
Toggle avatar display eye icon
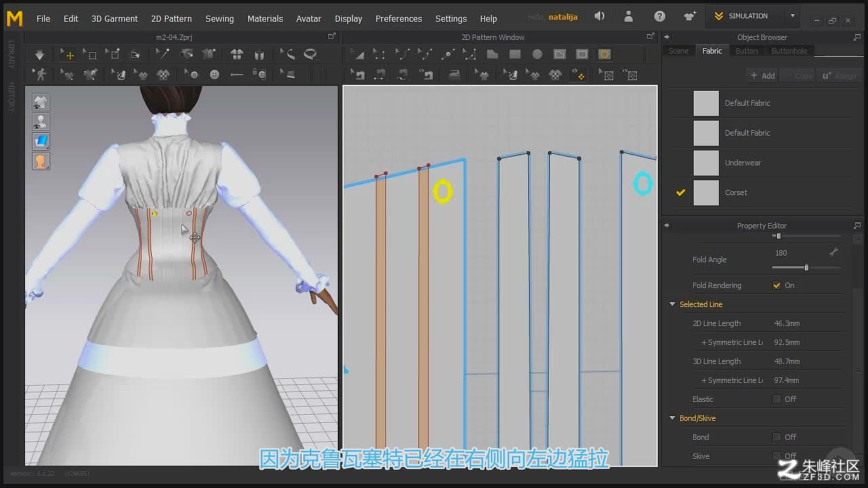(x=41, y=122)
